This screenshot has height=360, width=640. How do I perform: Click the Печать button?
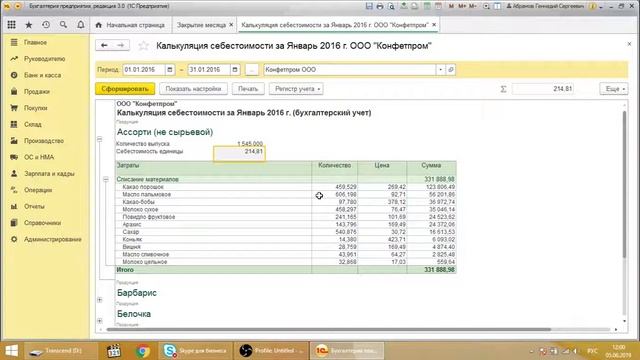248,89
